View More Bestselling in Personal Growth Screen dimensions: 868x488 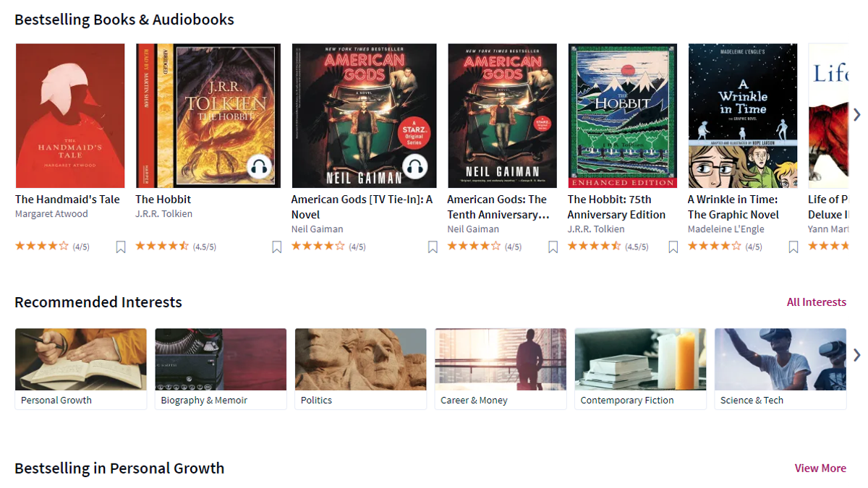click(820, 468)
